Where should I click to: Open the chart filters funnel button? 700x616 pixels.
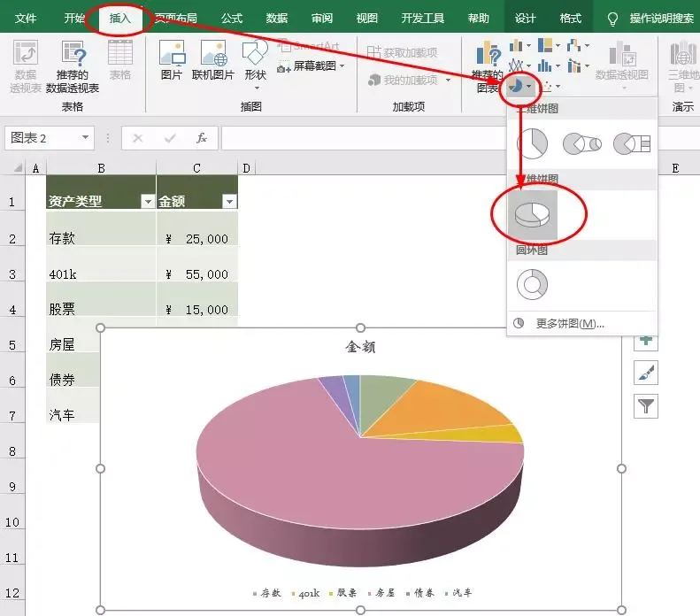pyautogui.click(x=646, y=406)
